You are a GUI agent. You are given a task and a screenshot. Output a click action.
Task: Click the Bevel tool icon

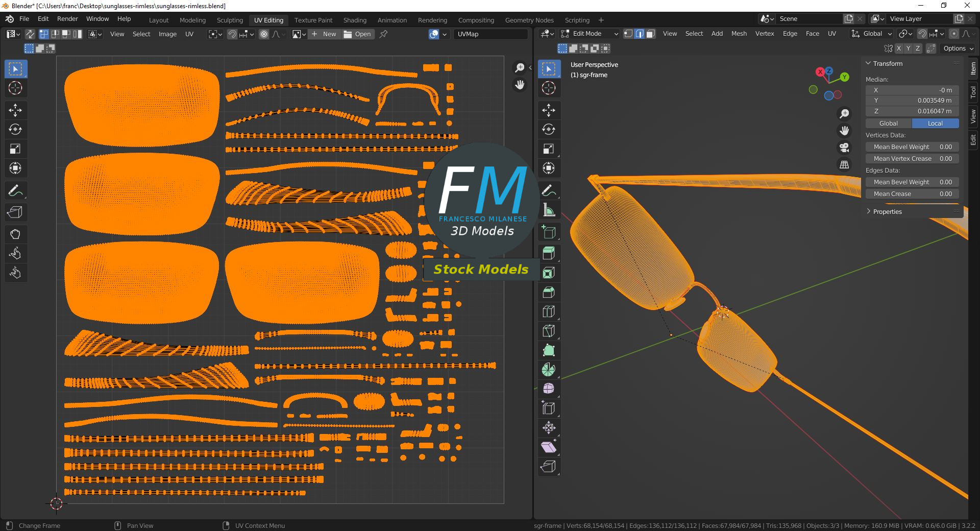(549, 292)
